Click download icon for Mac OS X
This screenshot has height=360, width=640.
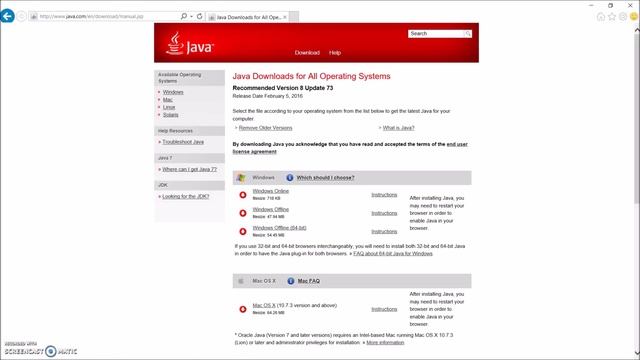tap(243, 309)
